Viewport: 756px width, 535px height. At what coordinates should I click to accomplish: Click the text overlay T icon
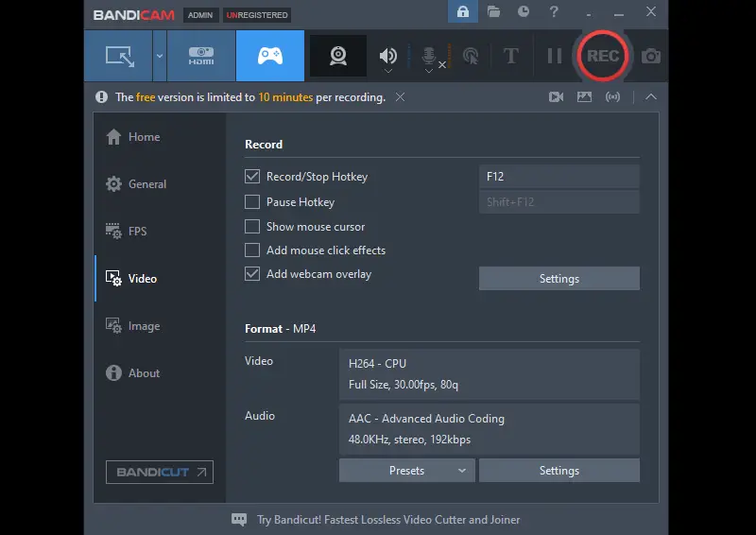click(511, 56)
